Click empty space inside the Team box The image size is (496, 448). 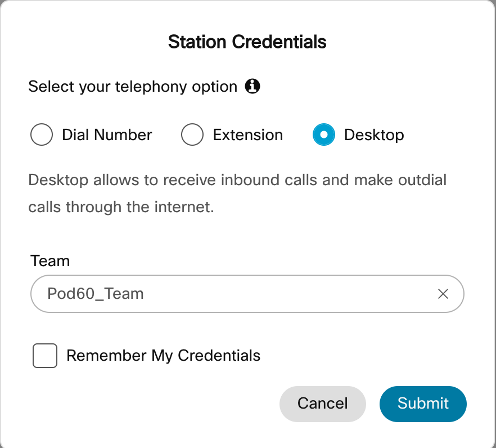coord(292,294)
